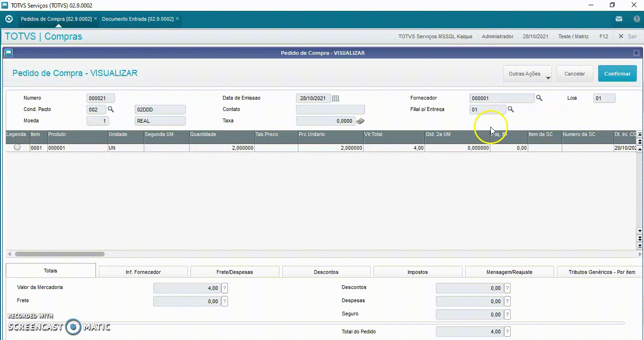Open the help question mark icon
The height and width of the screenshot is (340, 644).
pos(636,19)
